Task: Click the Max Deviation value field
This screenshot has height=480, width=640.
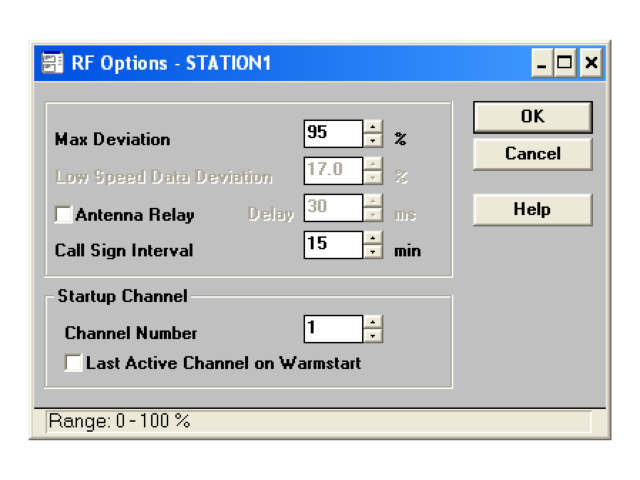Action: pos(333,133)
